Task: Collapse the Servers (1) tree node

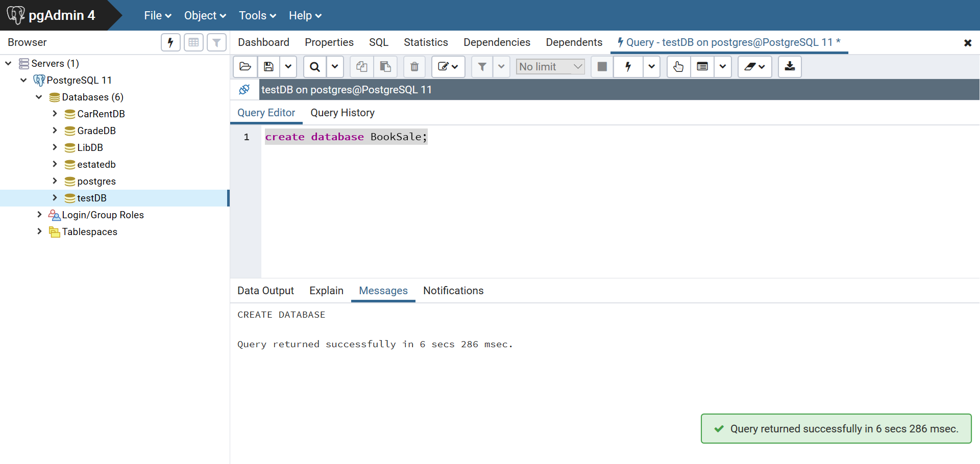Action: click(8, 63)
